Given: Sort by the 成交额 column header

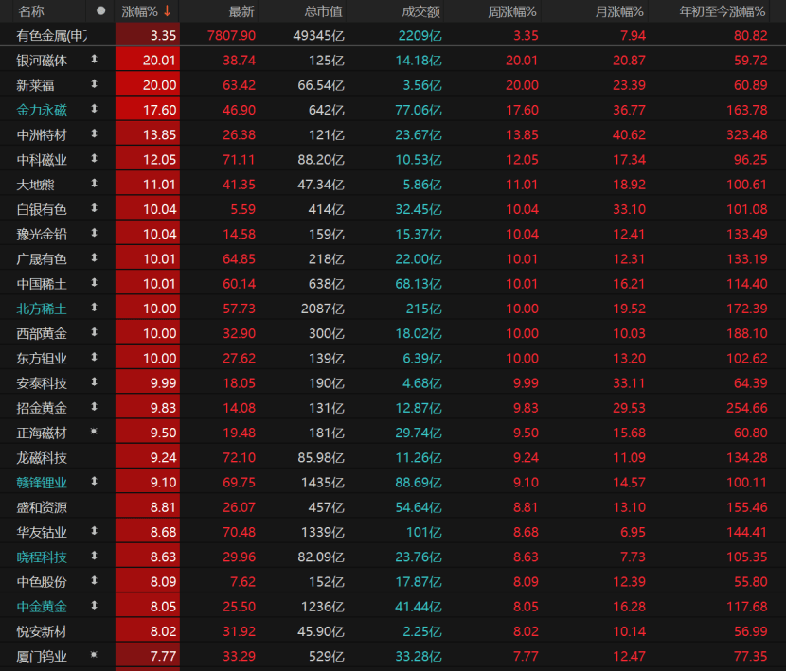Looking at the screenshot, I should [420, 11].
